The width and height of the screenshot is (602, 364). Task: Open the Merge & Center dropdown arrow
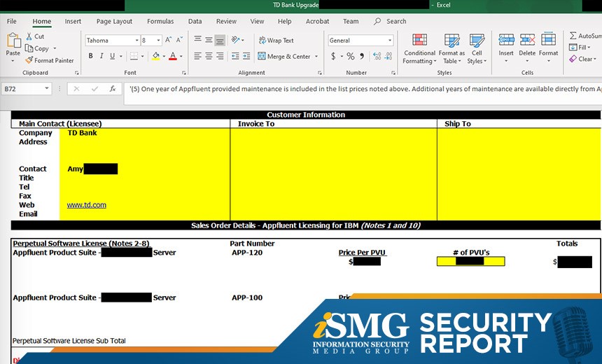(x=316, y=57)
